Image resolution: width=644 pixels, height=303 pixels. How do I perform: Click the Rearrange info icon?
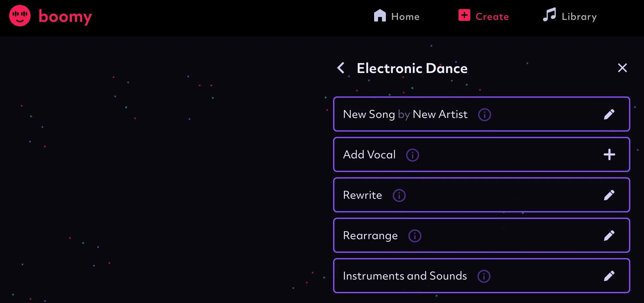(414, 236)
